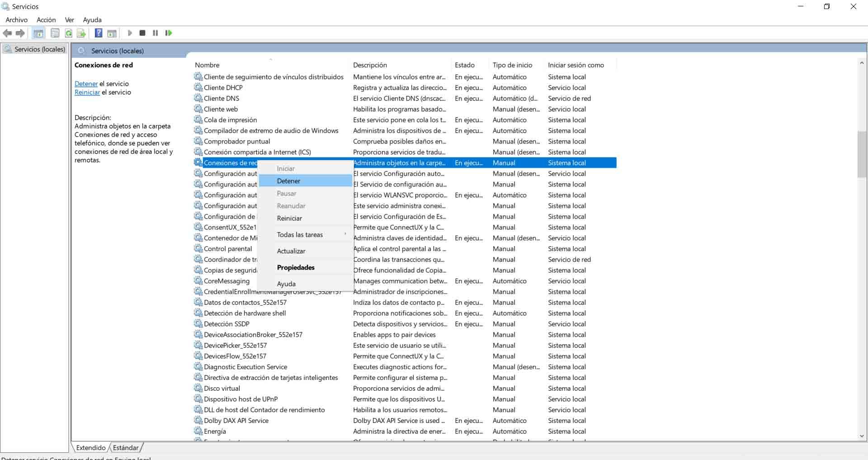Click the Pause Service toolbar icon
This screenshot has width=868, height=460.
pyautogui.click(x=156, y=33)
